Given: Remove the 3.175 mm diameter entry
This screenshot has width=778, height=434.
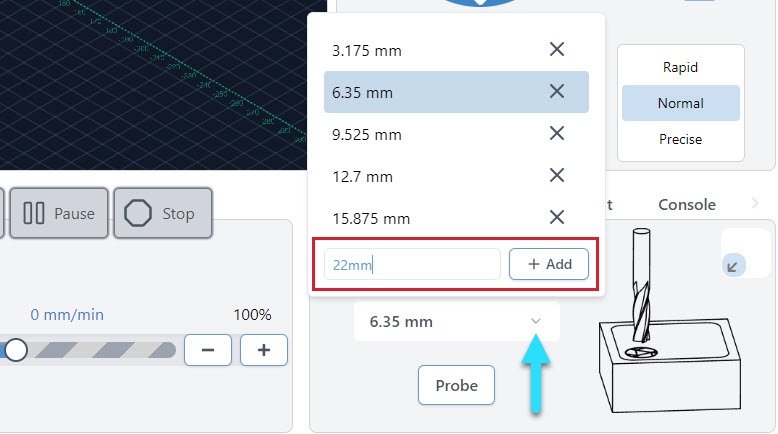Looking at the screenshot, I should tap(557, 50).
